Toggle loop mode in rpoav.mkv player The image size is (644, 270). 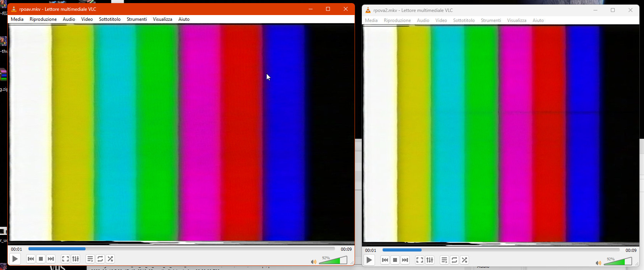click(100, 259)
